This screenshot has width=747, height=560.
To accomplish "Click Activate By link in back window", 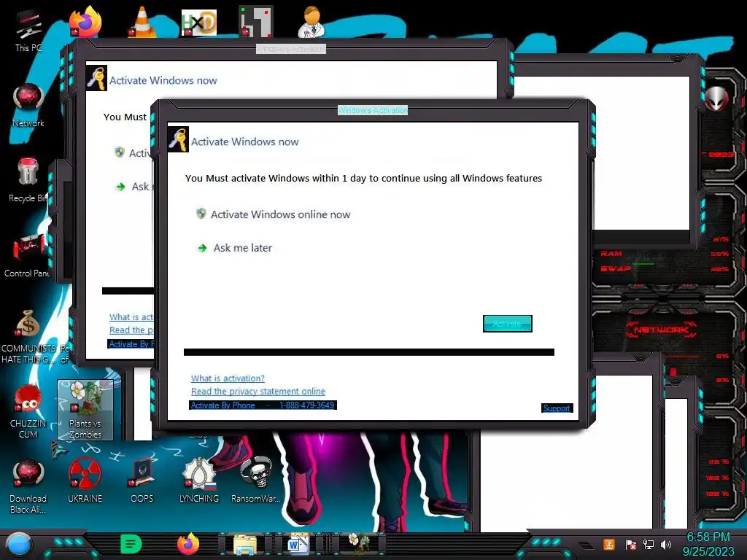I will [131, 344].
